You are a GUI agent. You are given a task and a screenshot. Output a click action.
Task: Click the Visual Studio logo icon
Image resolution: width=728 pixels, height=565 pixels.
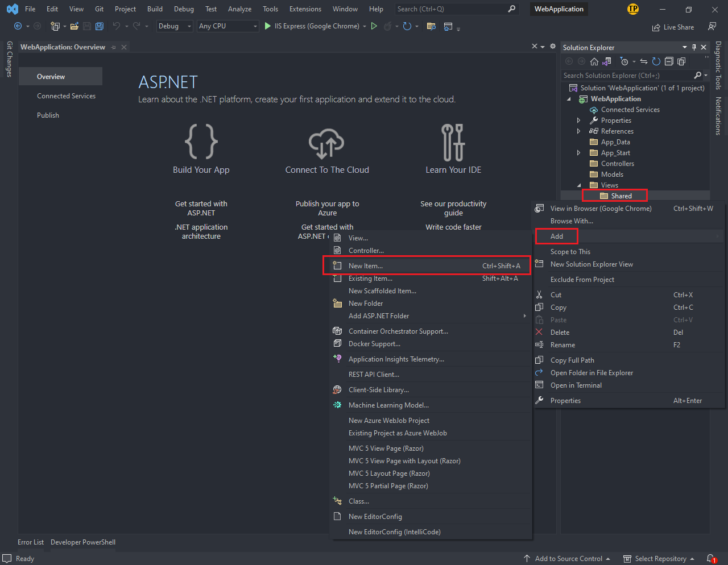click(12, 9)
